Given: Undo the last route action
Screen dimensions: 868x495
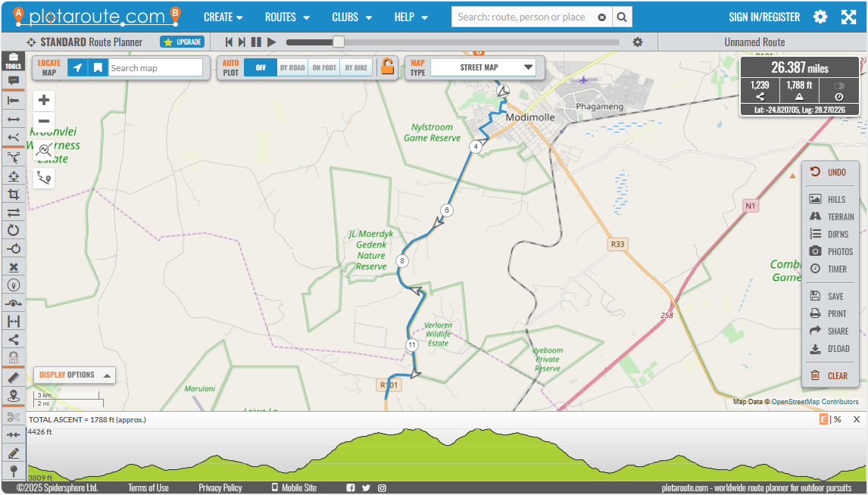Looking at the screenshot, I should (828, 173).
